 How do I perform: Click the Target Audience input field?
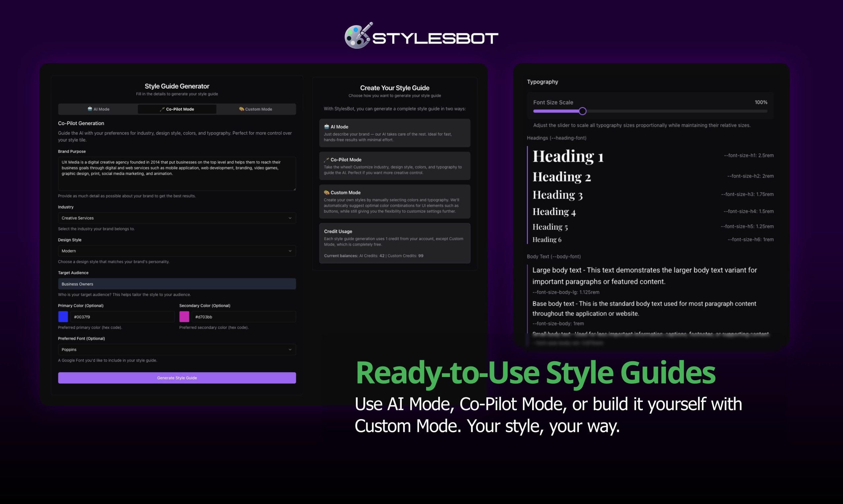coord(177,284)
